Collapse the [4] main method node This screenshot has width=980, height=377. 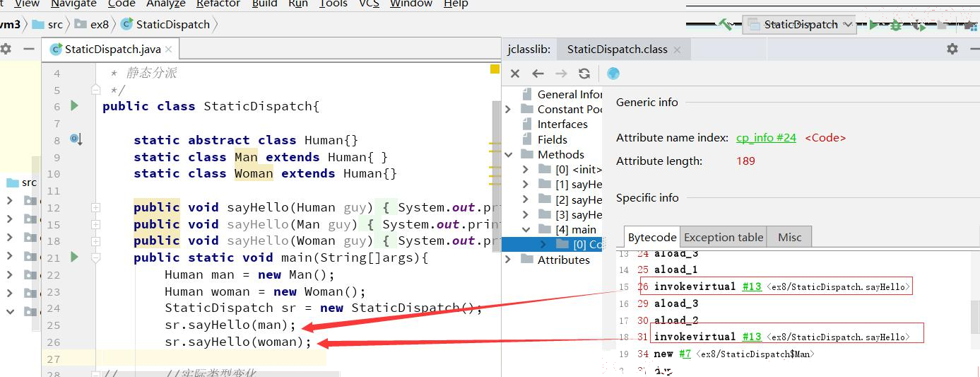coord(526,229)
